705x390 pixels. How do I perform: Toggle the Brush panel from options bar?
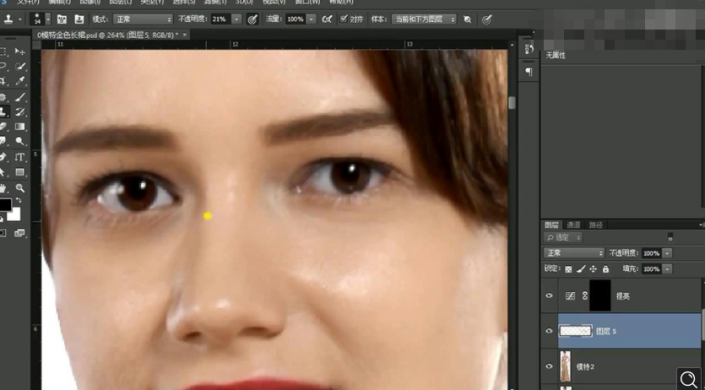(62, 19)
